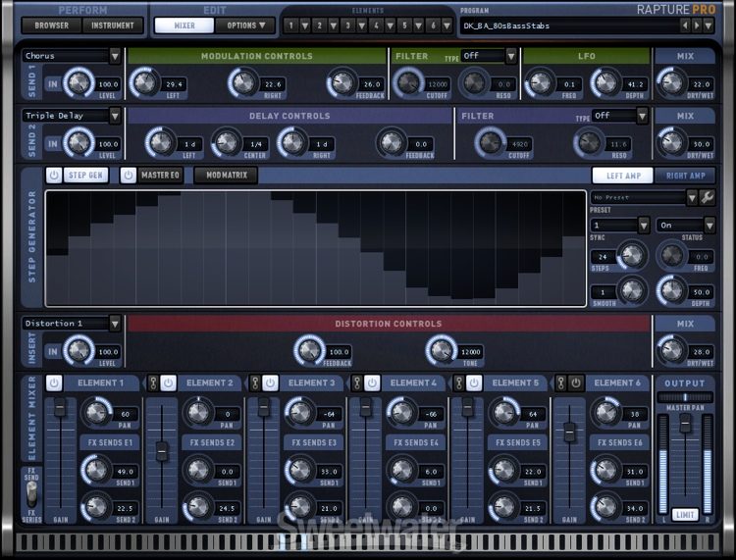The width and height of the screenshot is (736, 560).
Task: Toggle the Send 2 IN button
Action: tap(53, 144)
